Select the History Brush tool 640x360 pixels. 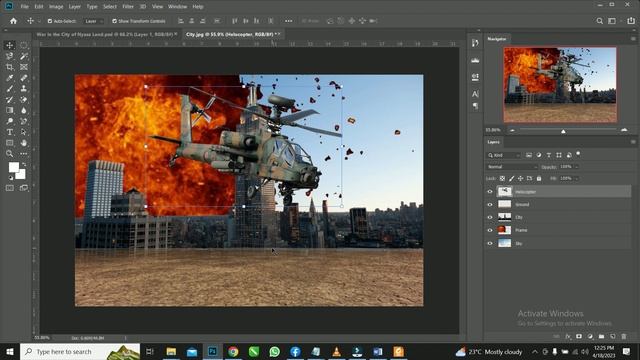pos(10,100)
